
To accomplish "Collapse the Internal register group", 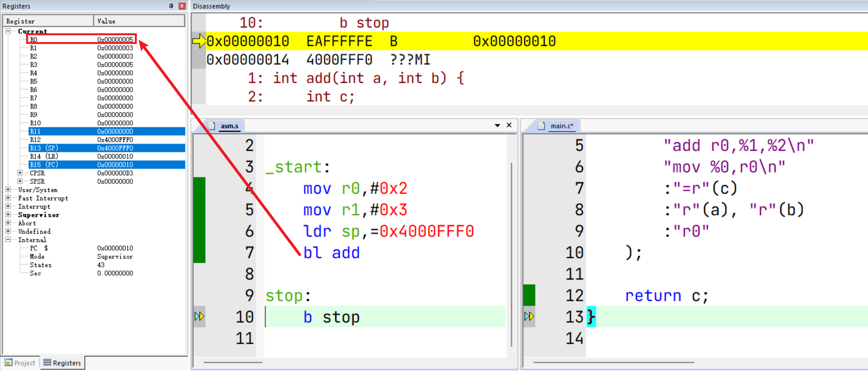I will point(8,240).
